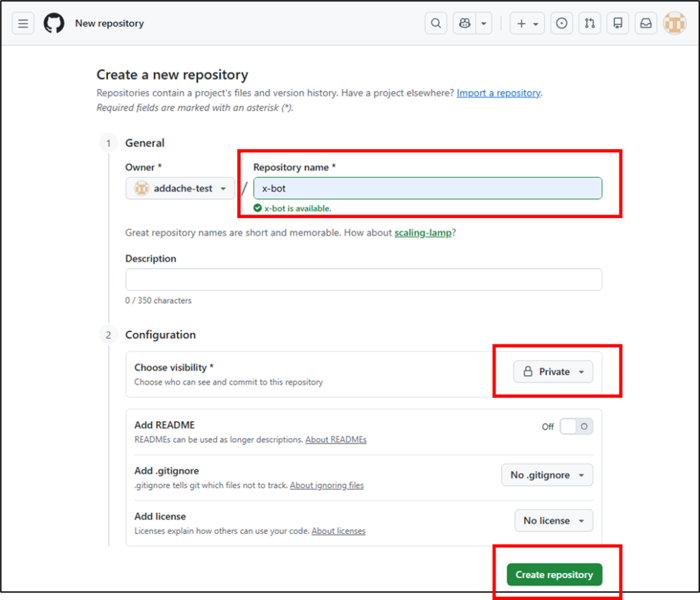700x600 pixels.
Task: Toggle the Add README switch
Action: (x=576, y=426)
